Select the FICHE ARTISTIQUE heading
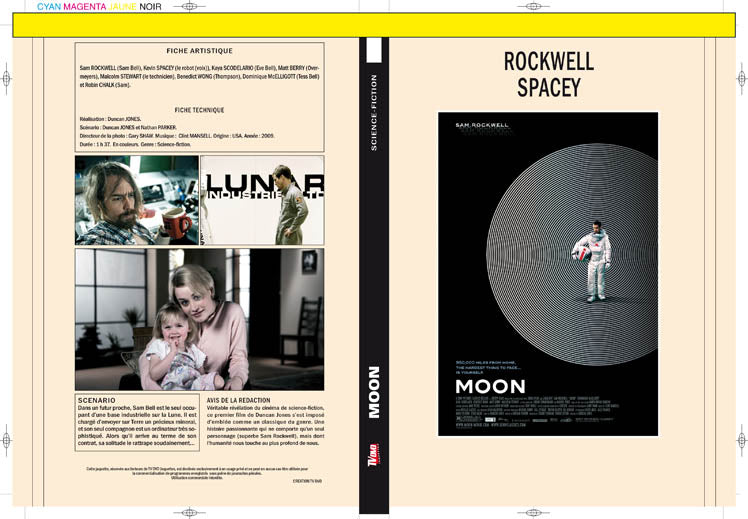748x519 pixels. [x=199, y=51]
